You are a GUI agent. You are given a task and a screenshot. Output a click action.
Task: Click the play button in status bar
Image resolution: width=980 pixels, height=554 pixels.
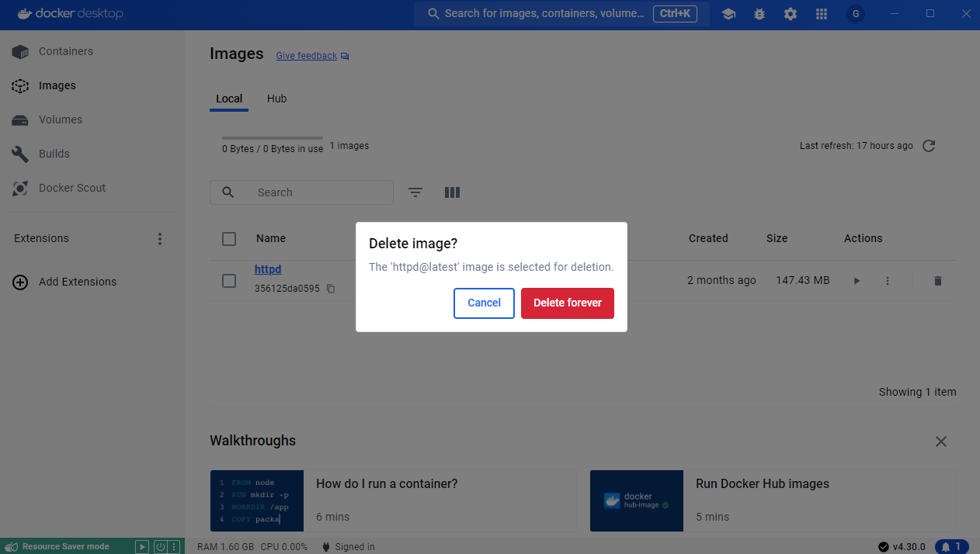pyautogui.click(x=142, y=546)
